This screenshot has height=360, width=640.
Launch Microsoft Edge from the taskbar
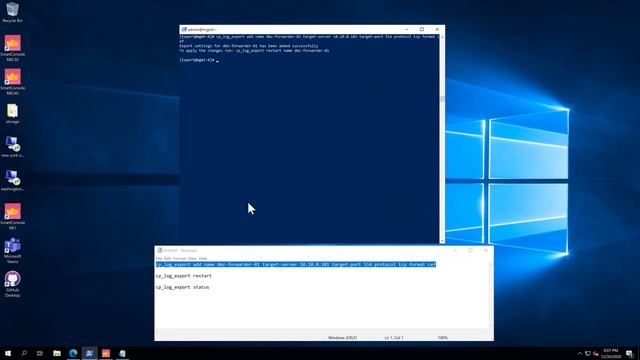(x=73, y=353)
